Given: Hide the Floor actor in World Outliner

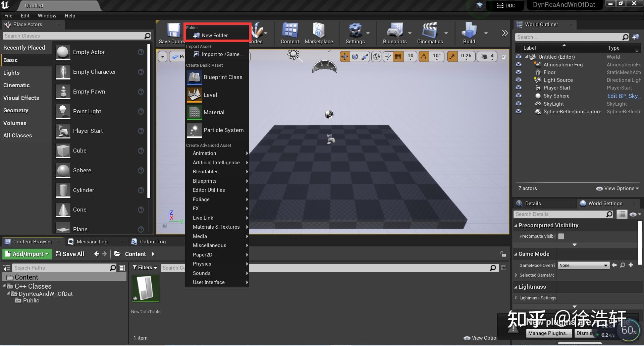Looking at the screenshot, I should pyautogui.click(x=519, y=72).
